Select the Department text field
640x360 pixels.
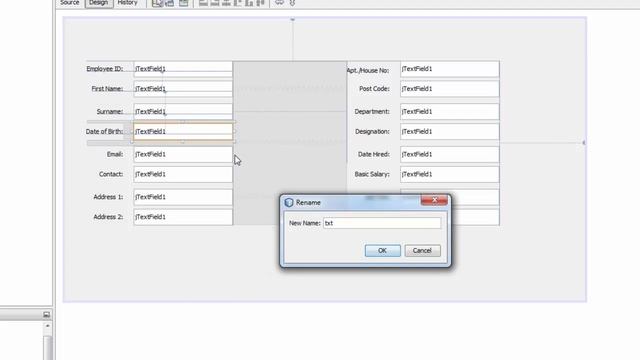449,111
